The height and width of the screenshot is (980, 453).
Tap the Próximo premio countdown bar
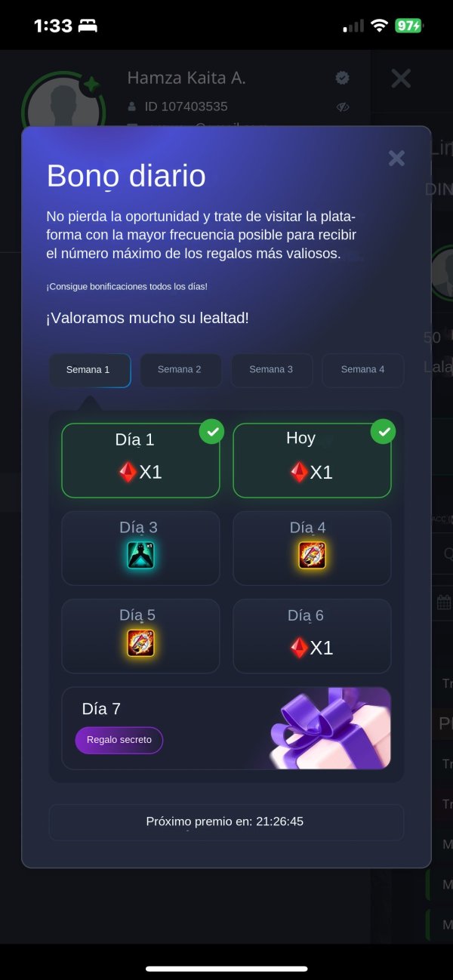click(226, 821)
